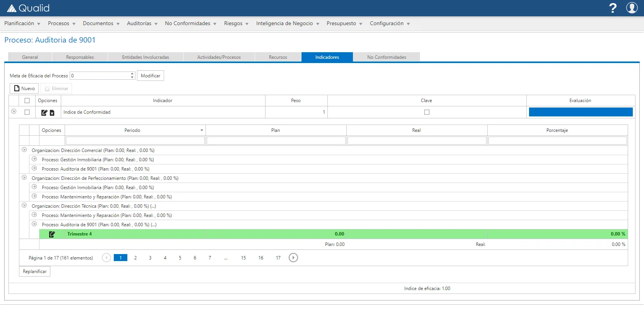Open the user profile icon
This screenshot has width=644, height=321.
click(x=632, y=8)
